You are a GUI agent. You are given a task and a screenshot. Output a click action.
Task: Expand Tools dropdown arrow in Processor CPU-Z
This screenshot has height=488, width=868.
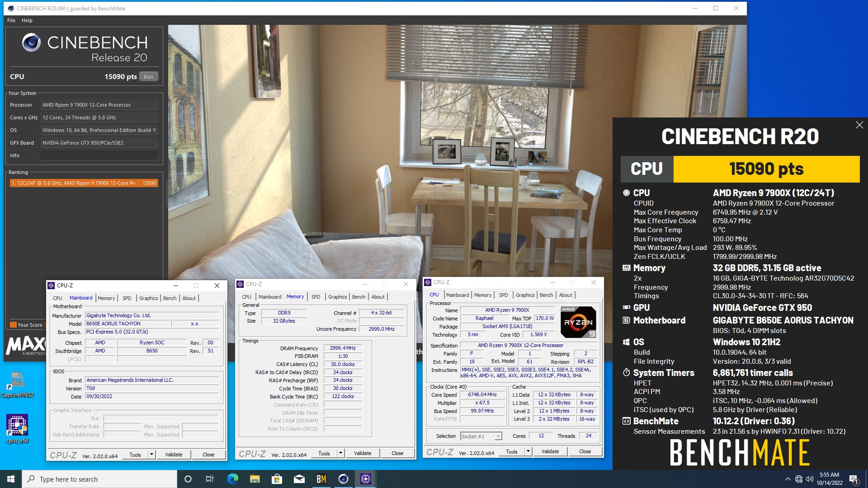[528, 452]
